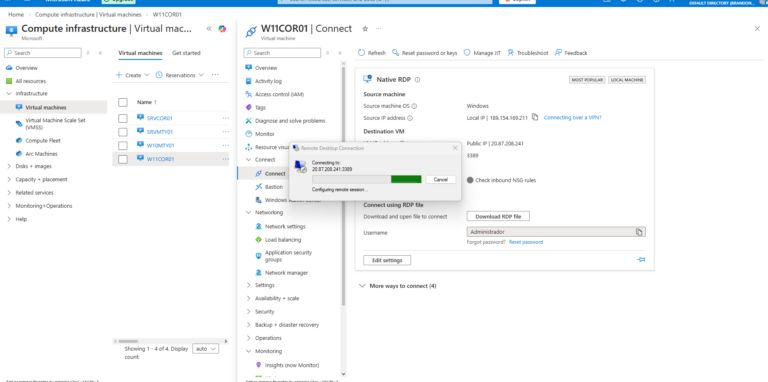Open Arc Machines
768x382 pixels.
(x=41, y=154)
